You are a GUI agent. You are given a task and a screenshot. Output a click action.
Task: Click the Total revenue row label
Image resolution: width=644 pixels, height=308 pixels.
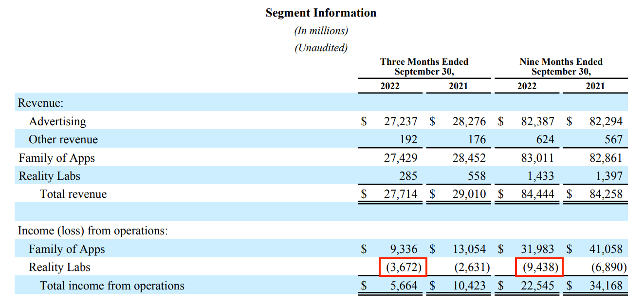point(73,194)
